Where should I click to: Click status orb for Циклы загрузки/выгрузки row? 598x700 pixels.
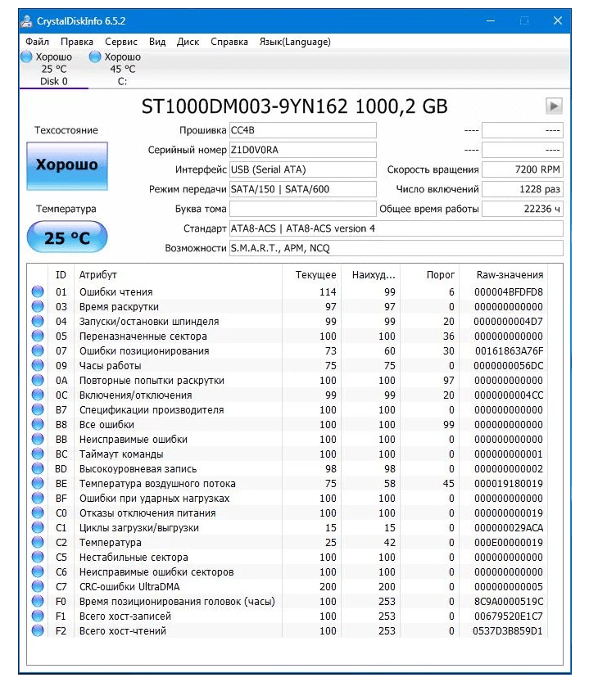tap(38, 527)
